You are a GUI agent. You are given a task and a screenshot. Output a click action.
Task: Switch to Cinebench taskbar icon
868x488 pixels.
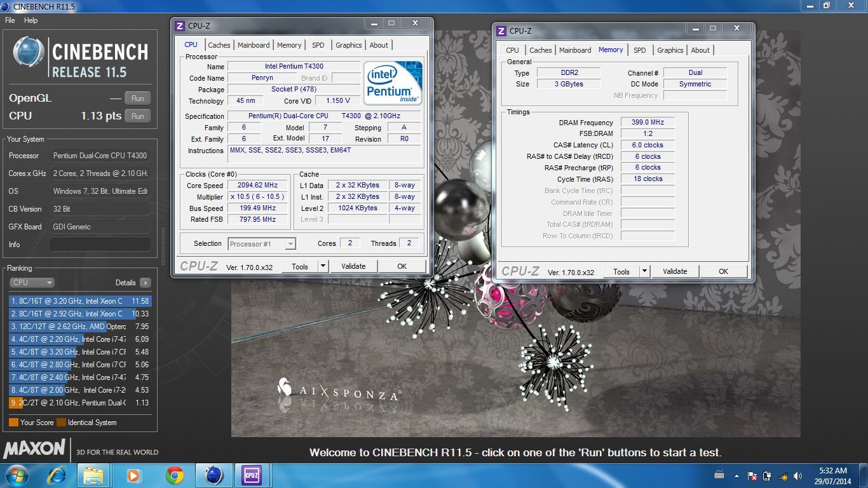click(x=214, y=475)
